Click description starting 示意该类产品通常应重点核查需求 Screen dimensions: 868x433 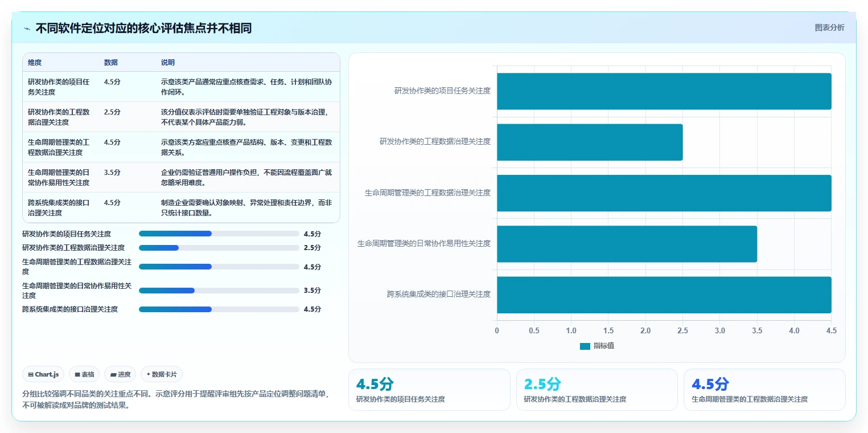coord(246,87)
